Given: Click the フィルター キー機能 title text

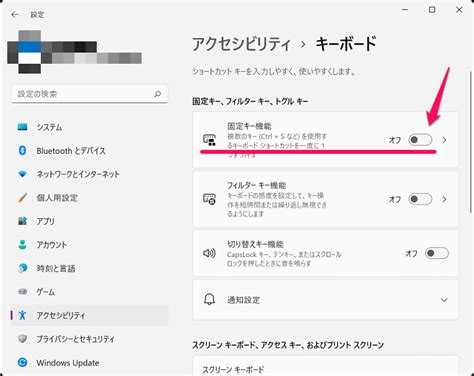Looking at the screenshot, I should pos(256,185).
